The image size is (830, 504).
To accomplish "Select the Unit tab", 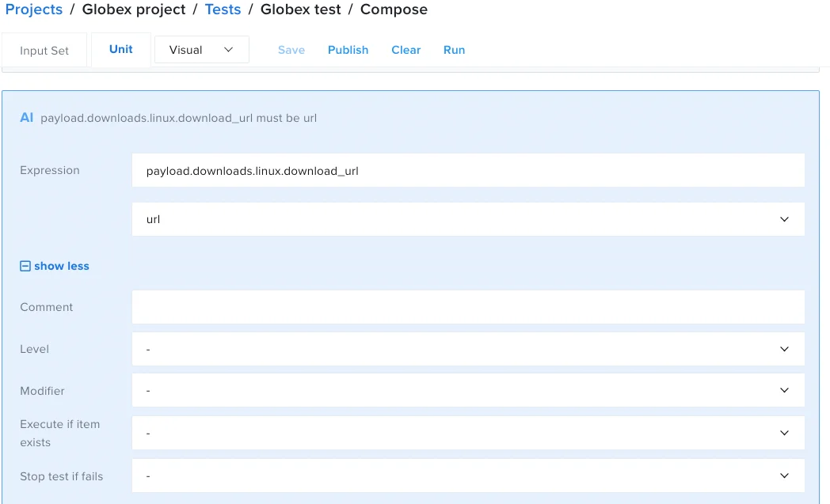I will [x=121, y=49].
